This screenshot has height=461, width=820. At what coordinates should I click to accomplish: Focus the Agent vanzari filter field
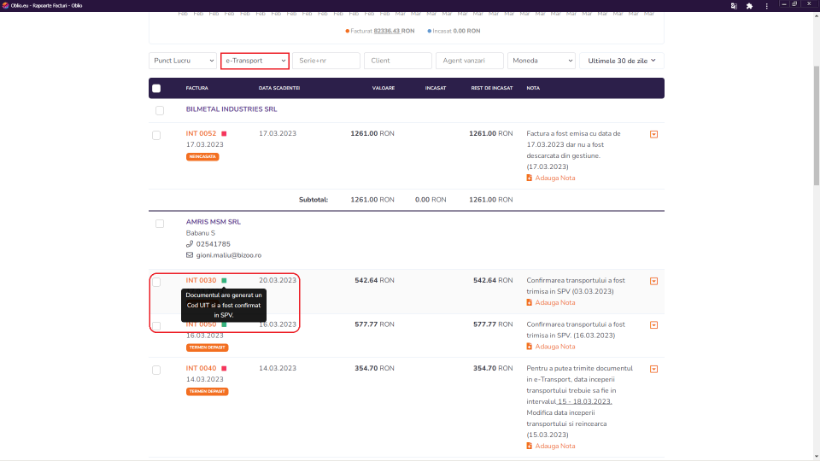click(470, 61)
